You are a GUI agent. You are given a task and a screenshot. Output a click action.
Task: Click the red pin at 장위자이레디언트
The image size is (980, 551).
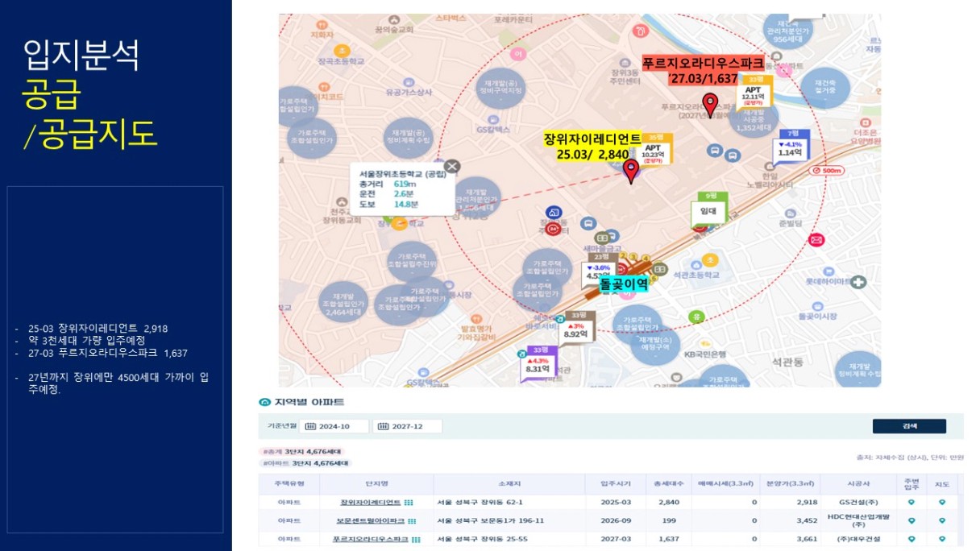click(631, 171)
